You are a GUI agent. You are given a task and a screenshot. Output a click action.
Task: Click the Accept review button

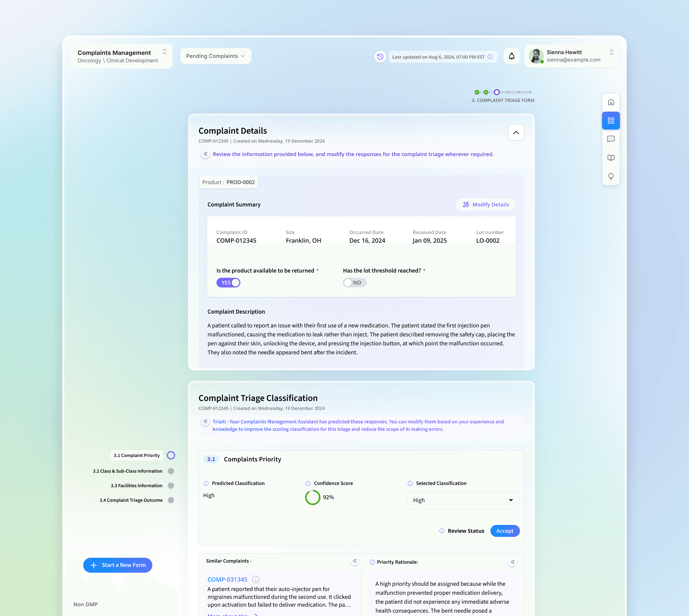click(x=505, y=531)
